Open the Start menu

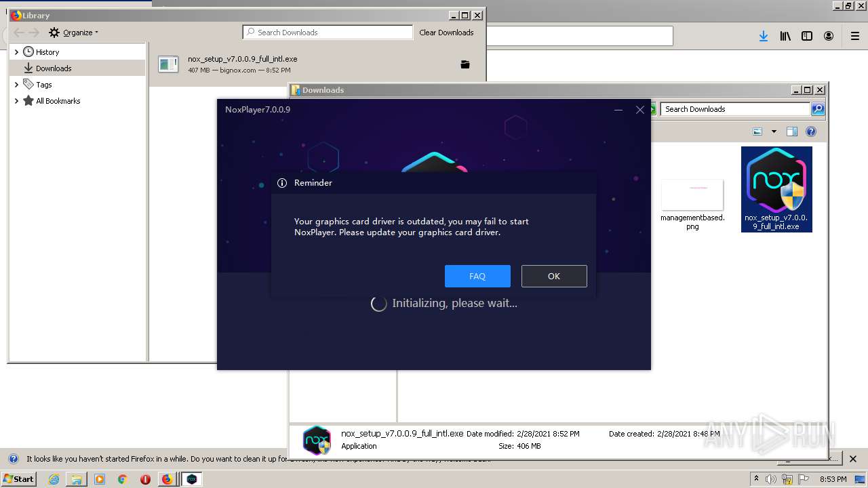coord(19,479)
